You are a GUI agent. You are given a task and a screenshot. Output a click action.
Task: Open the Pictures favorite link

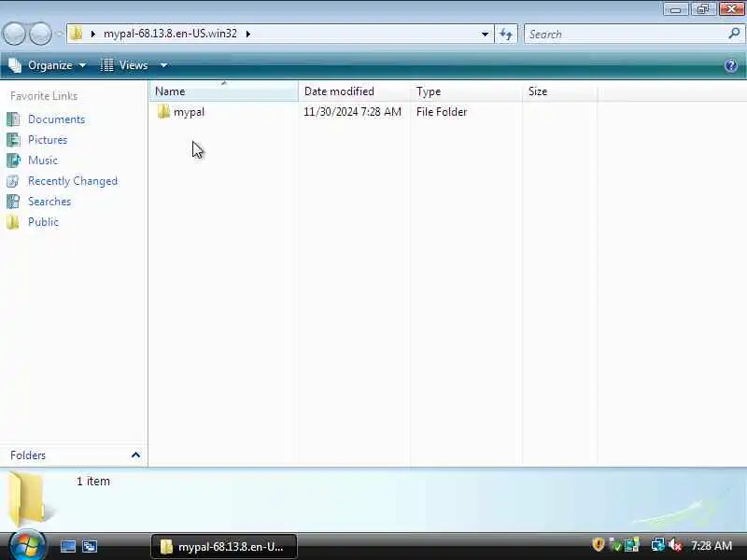(48, 139)
